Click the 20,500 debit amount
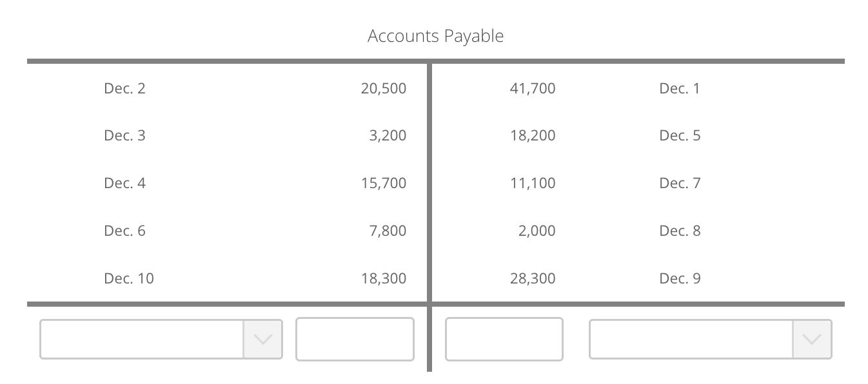868x384 pixels. click(x=383, y=88)
